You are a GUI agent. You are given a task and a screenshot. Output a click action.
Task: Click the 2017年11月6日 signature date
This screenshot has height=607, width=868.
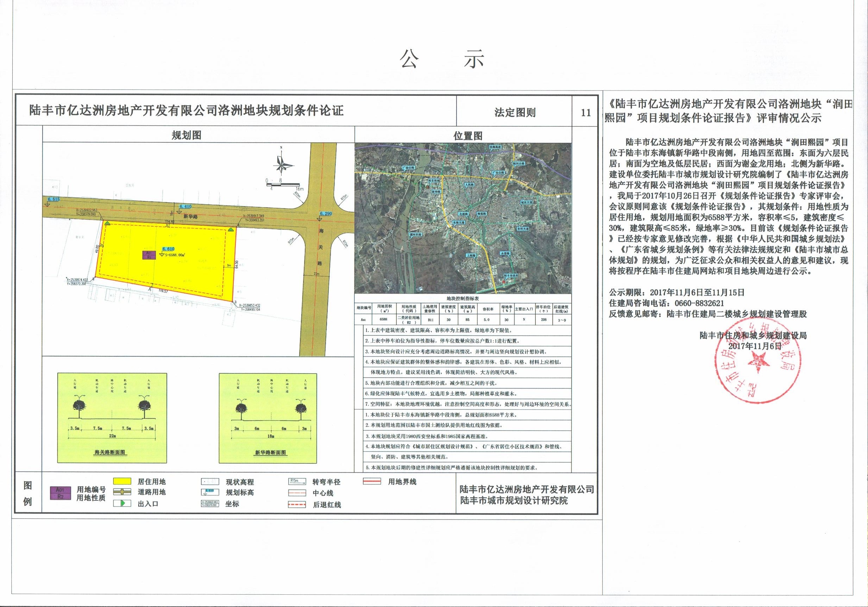tap(755, 346)
